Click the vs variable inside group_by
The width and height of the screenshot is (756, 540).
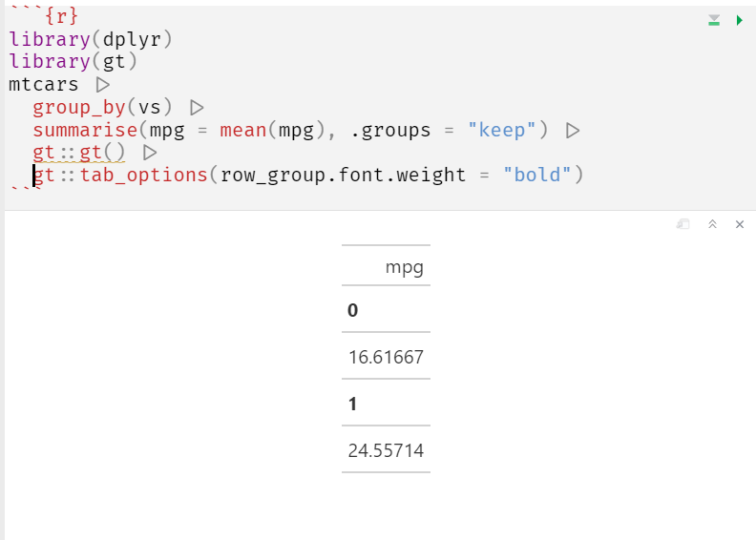pos(150,107)
